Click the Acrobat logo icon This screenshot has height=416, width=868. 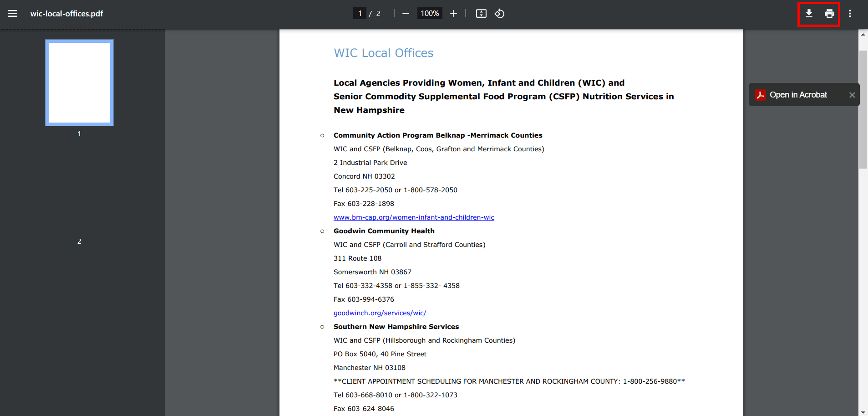760,95
